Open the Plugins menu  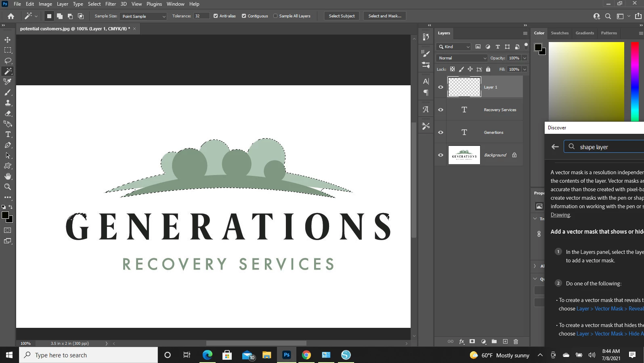pos(154,4)
